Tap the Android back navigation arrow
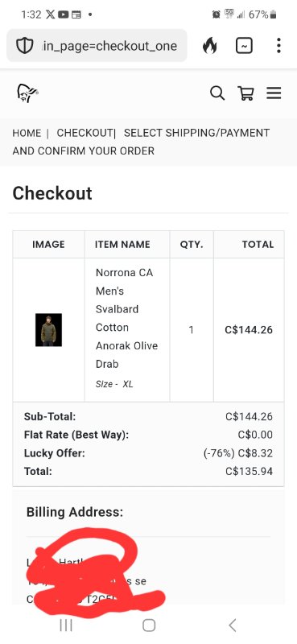The height and width of the screenshot is (644, 297). 232,625
